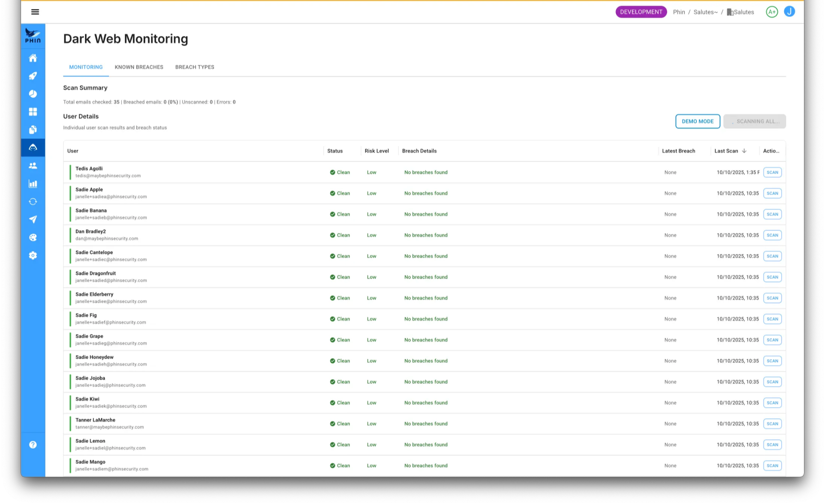
Task: Click the A+ grade badge
Action: point(772,12)
